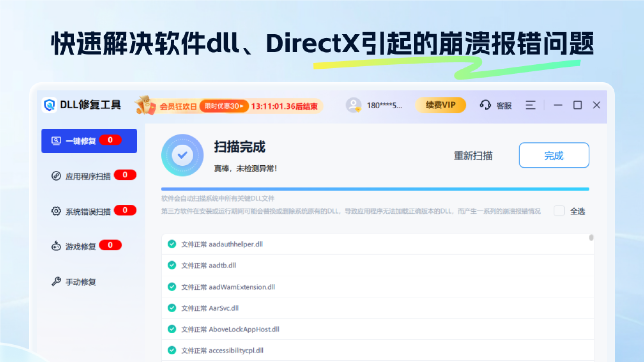Click 重新扫描 to rescan the system
Image resolution: width=644 pixels, height=362 pixels.
click(x=472, y=156)
